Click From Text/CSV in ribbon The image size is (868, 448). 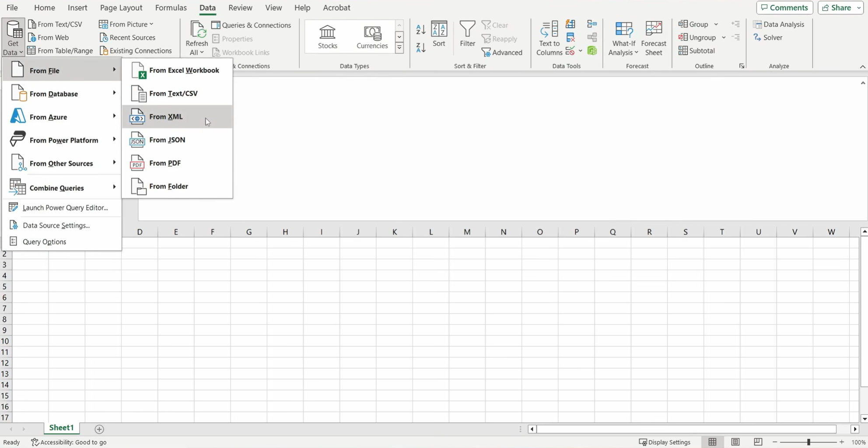coord(55,24)
